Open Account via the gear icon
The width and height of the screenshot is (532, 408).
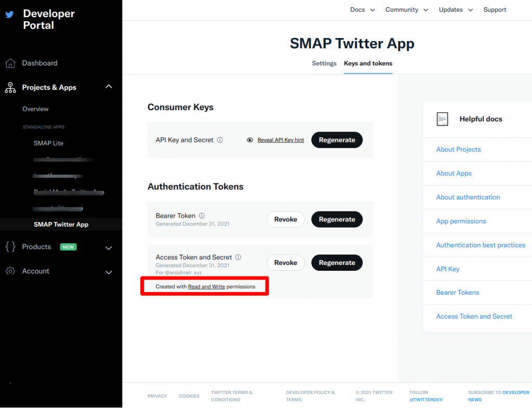pos(10,271)
